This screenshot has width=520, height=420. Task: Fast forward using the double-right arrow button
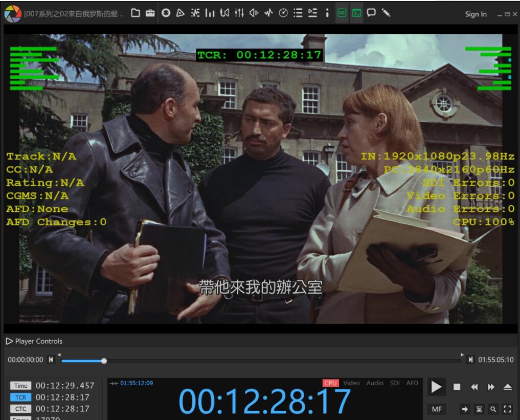tap(491, 387)
